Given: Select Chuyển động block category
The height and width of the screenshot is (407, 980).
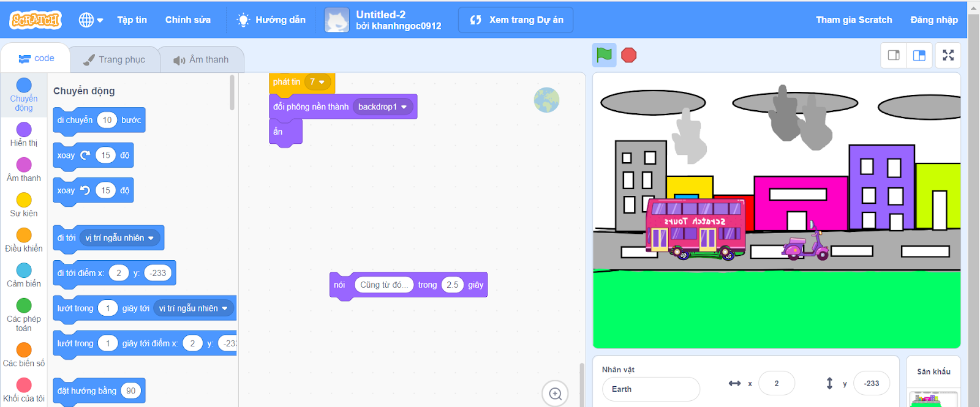Looking at the screenshot, I should pos(24,95).
